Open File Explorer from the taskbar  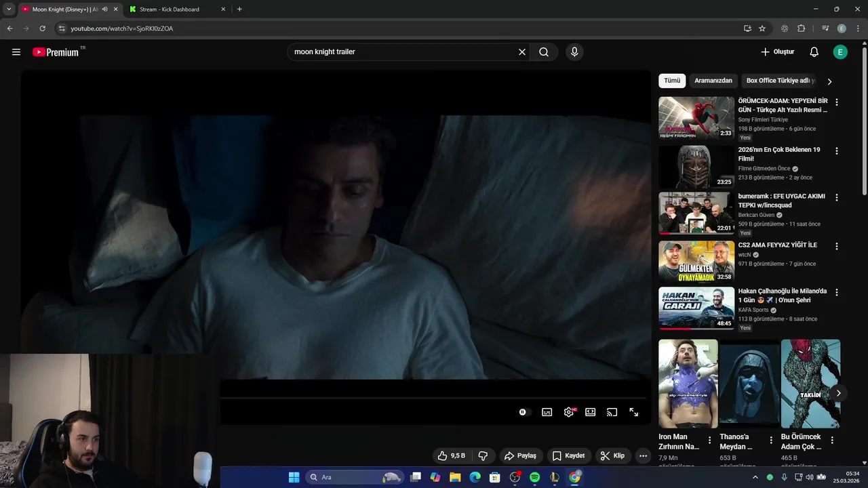pyautogui.click(x=455, y=477)
